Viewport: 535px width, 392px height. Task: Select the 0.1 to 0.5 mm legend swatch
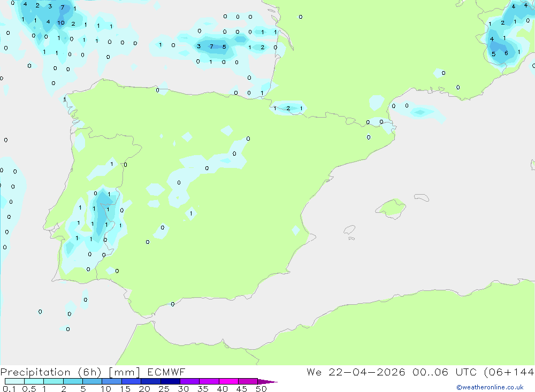pos(14,381)
